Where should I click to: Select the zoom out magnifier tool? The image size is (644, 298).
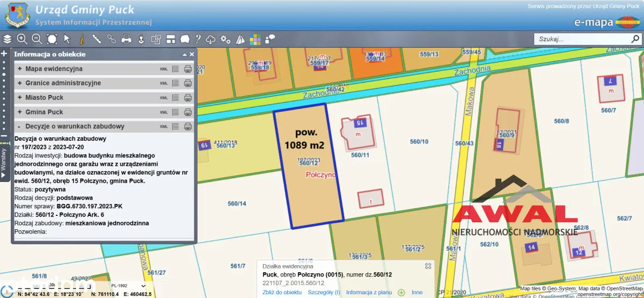(37, 39)
